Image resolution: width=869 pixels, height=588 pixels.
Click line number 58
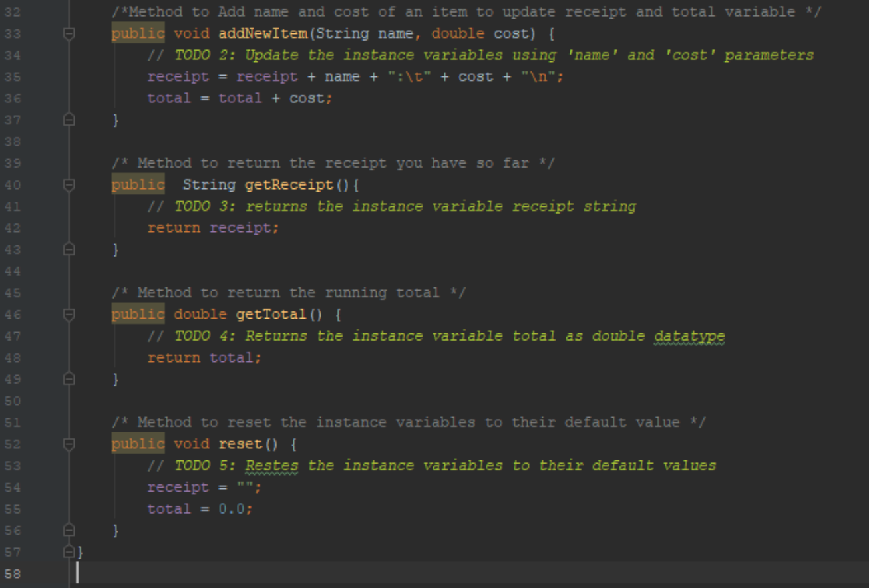[x=12, y=573]
